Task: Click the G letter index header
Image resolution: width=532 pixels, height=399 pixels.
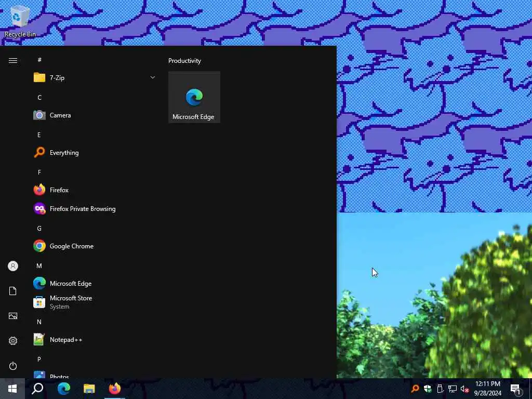Action: pos(39,229)
